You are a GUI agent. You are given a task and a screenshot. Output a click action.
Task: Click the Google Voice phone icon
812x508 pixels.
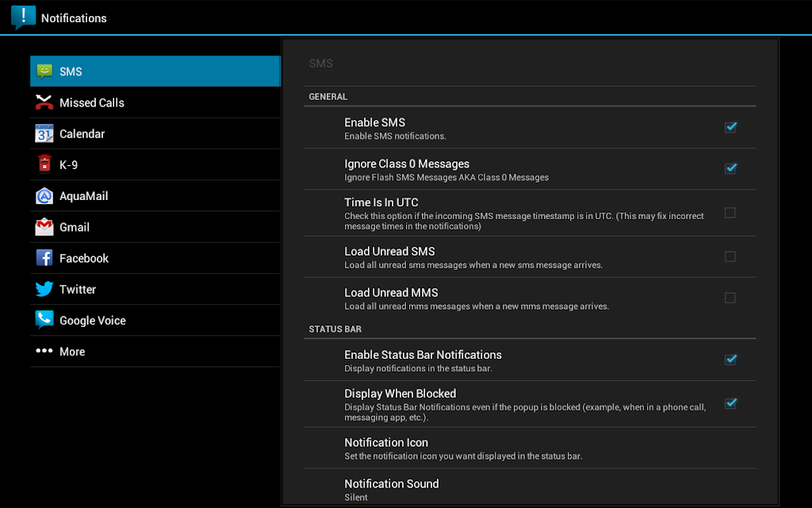coord(44,320)
